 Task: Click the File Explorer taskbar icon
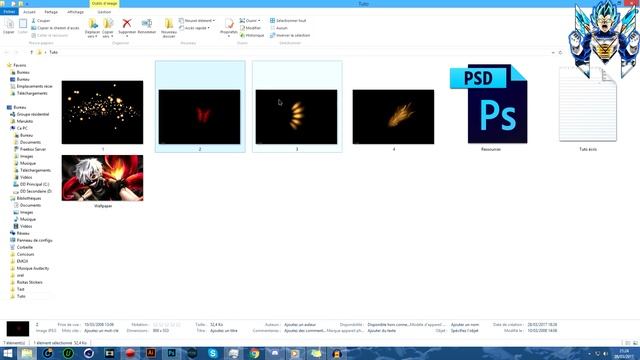click(27, 353)
